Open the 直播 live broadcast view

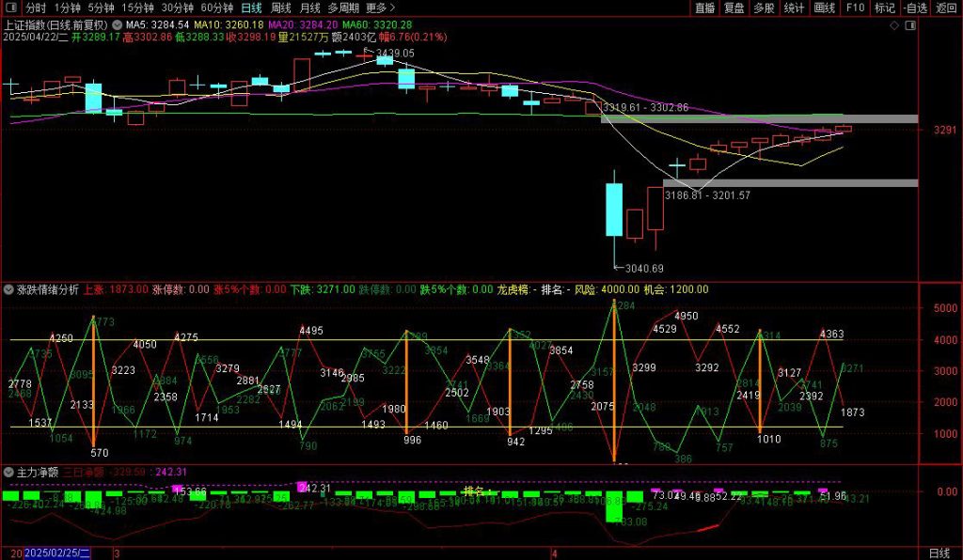704,8
